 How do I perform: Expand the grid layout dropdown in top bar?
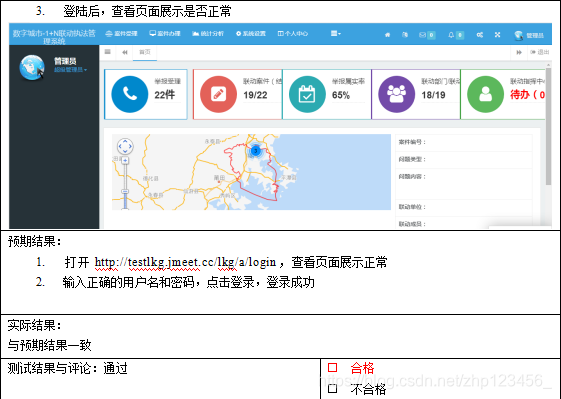(x=336, y=34)
